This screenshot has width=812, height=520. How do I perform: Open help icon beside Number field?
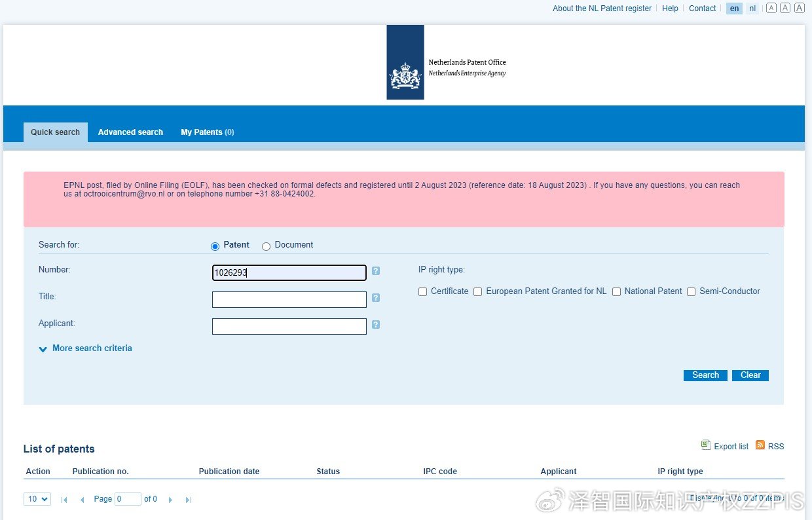[376, 271]
